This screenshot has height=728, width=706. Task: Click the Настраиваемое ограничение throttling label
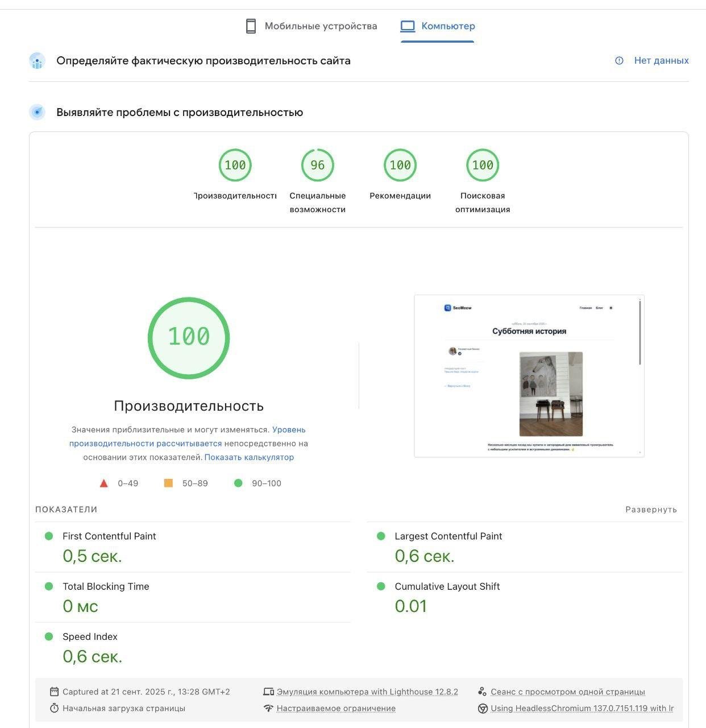[336, 709]
